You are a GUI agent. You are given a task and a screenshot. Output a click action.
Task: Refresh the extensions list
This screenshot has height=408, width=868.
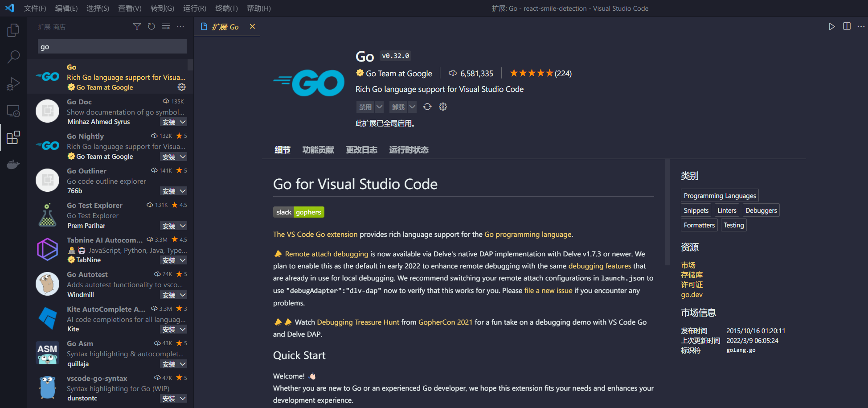click(151, 27)
